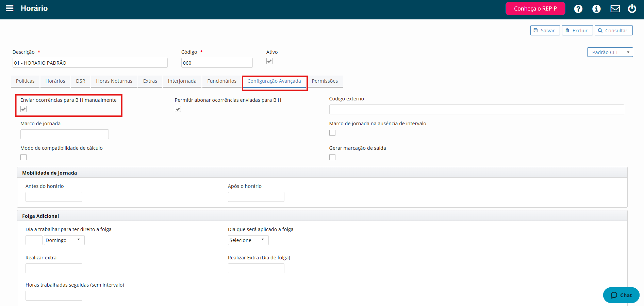Click the Descrição input field
The height and width of the screenshot is (306, 644).
90,63
